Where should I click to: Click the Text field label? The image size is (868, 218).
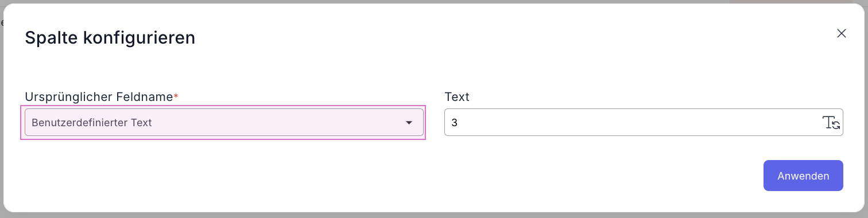coord(457,97)
